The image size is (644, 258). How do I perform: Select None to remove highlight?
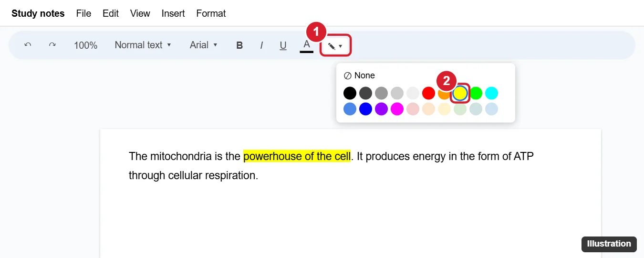point(359,75)
